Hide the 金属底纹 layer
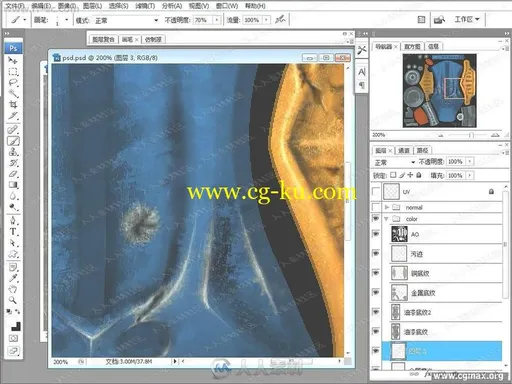Viewport: 512px width, 384px height. point(376,292)
